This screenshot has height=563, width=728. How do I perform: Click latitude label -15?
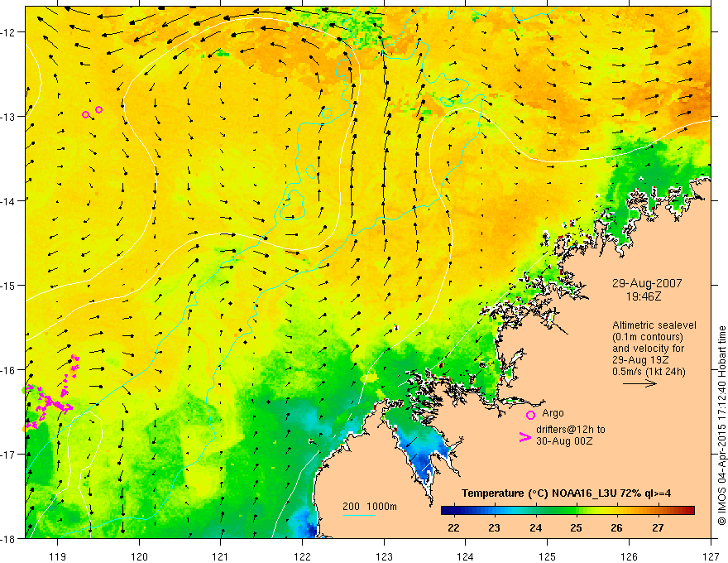(8, 285)
